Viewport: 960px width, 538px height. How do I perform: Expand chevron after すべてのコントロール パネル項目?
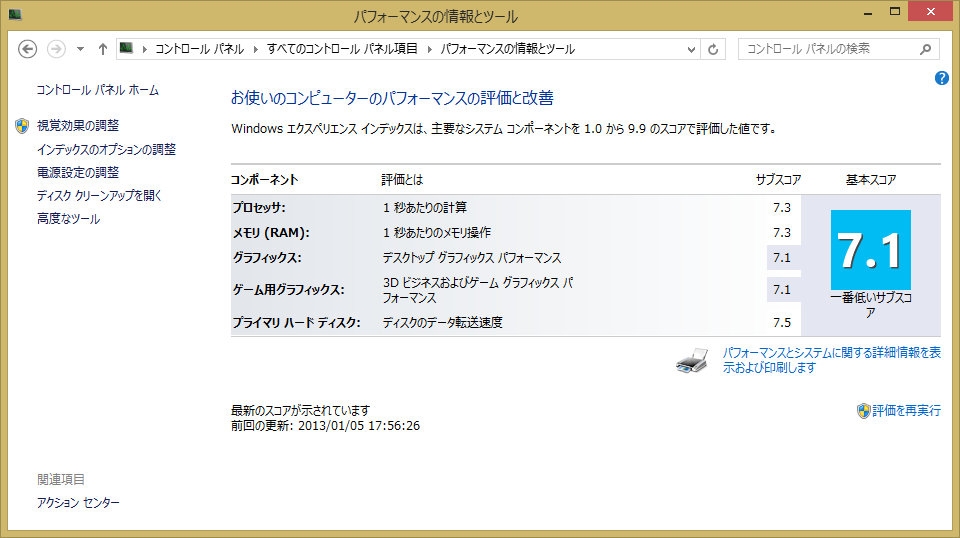(429, 49)
